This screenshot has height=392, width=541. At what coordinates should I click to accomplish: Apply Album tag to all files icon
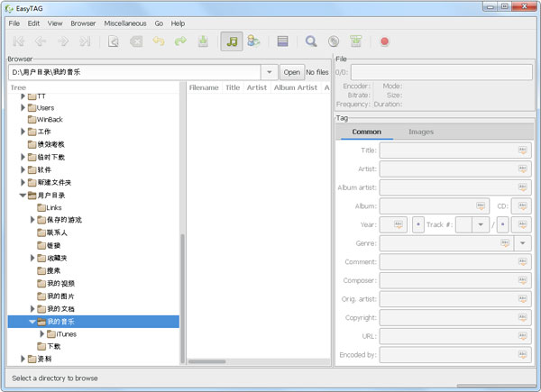481,206
